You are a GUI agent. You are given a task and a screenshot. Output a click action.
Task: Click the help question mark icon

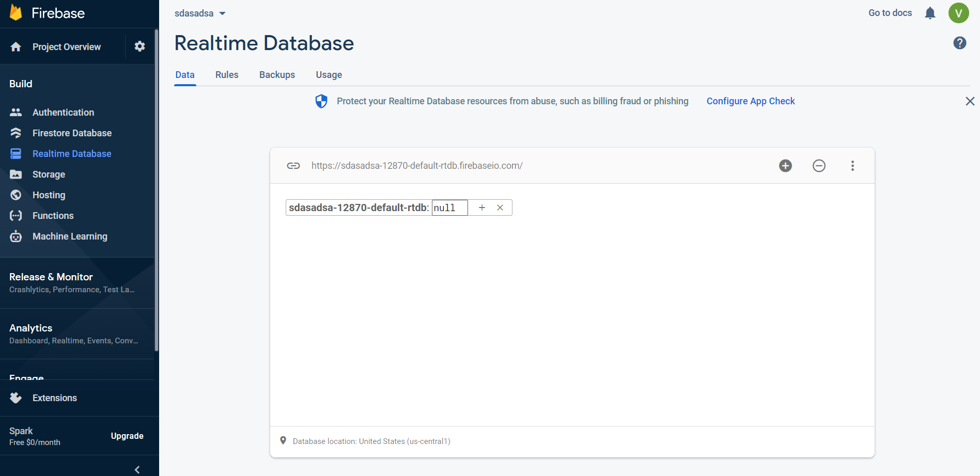pyautogui.click(x=959, y=43)
